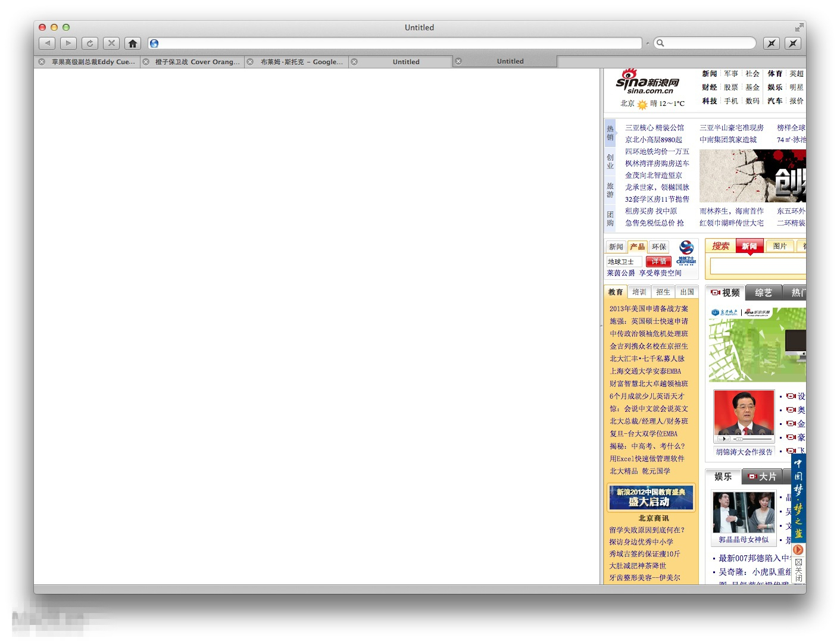Open the 科技 navigation link
Viewport: 840px width, 641px height.
(709, 101)
